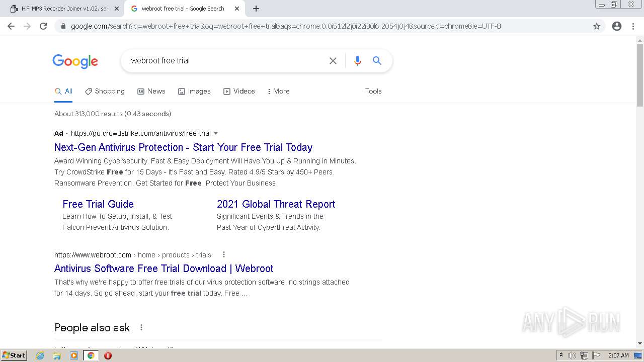The image size is (644, 362).
Task: Open a new browser tab
Action: coord(256,9)
